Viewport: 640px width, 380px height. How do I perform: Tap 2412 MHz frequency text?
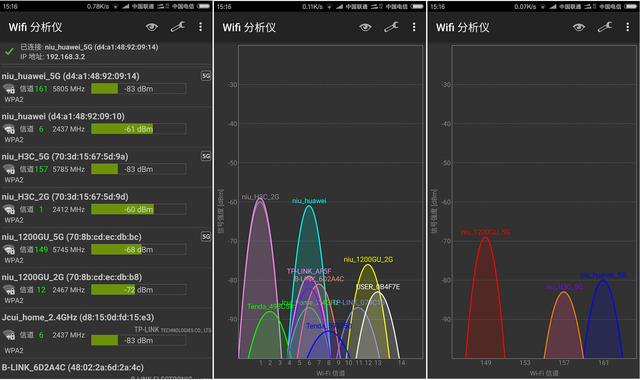coord(68,209)
